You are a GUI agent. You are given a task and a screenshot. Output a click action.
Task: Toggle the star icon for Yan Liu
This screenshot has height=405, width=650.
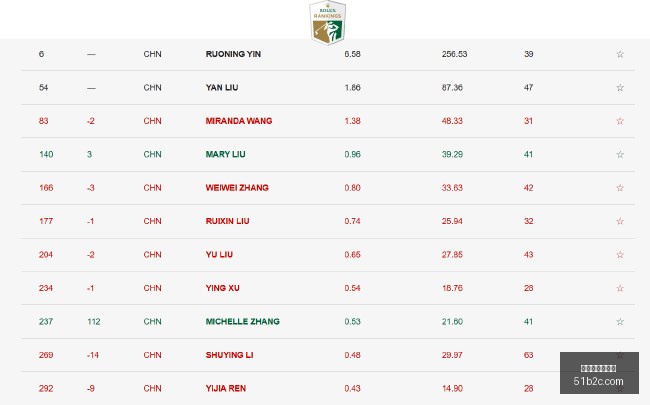(x=620, y=87)
